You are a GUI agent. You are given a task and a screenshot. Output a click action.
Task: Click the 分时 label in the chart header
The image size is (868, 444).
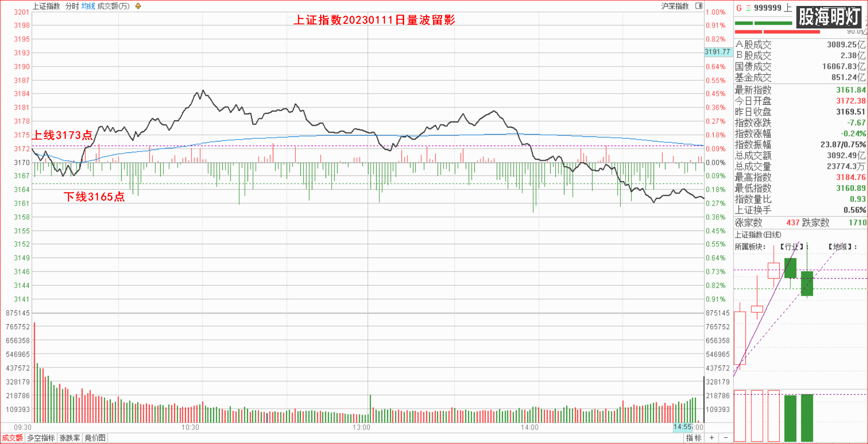tap(72, 6)
